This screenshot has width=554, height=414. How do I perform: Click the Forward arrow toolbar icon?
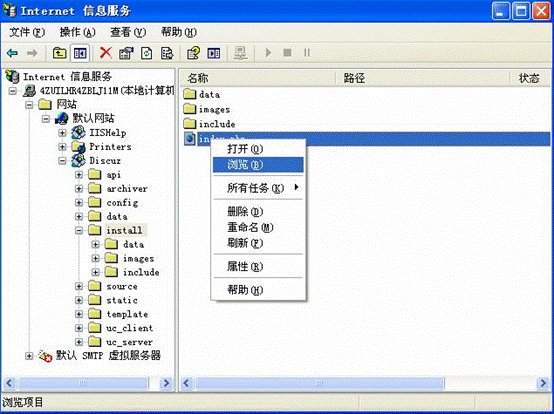(x=32, y=53)
